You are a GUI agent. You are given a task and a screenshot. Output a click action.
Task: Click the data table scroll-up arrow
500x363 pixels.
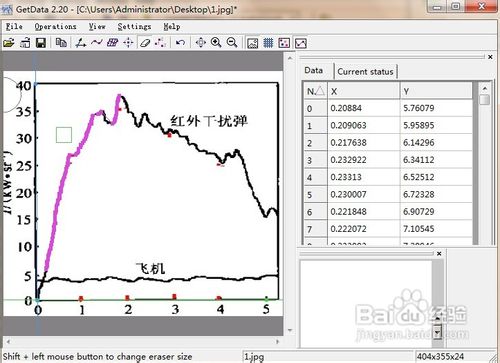point(485,89)
